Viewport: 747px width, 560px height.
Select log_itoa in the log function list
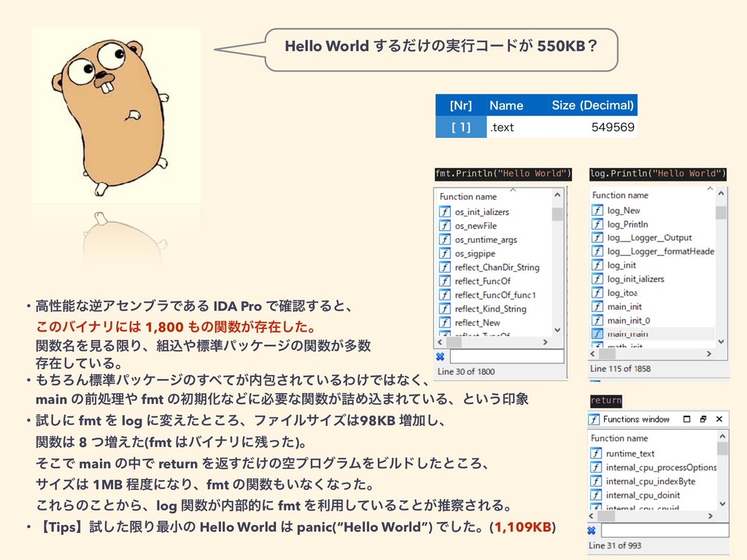click(x=622, y=292)
